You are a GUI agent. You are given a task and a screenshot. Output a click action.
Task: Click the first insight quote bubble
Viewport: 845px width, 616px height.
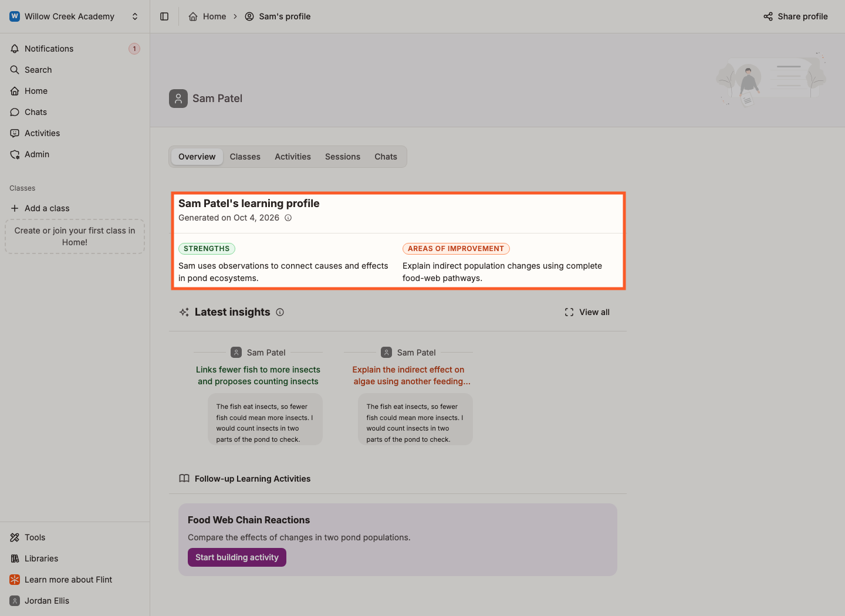coord(265,419)
